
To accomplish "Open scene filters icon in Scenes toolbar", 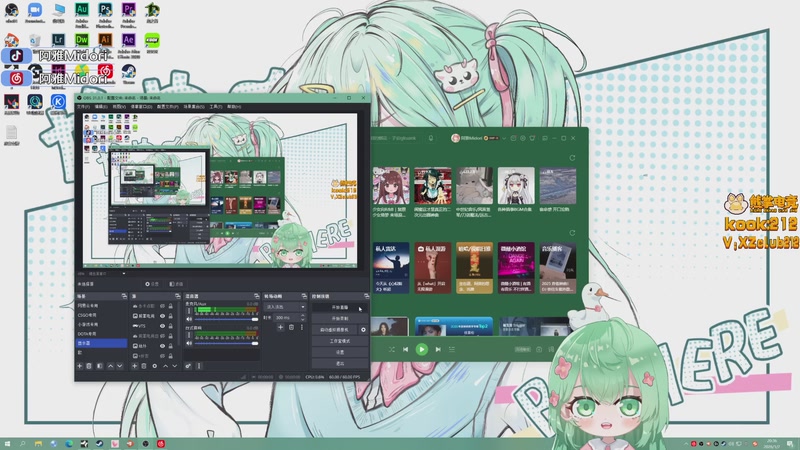I will [99, 366].
